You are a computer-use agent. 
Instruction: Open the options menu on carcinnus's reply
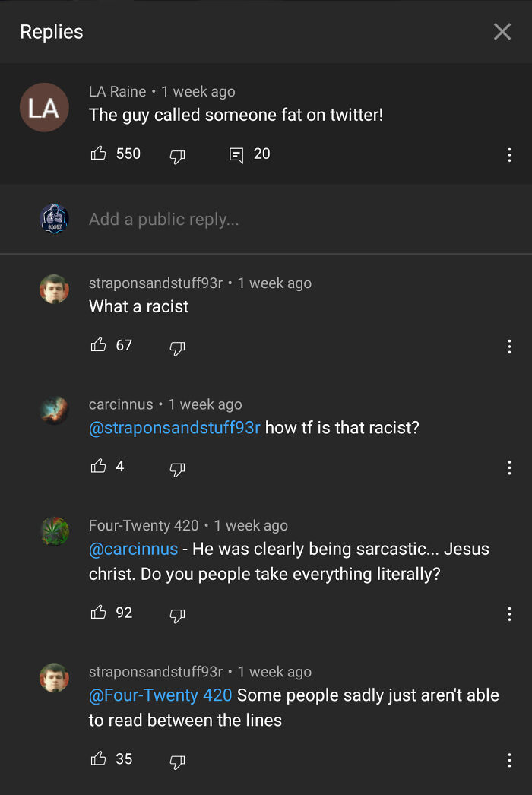(509, 467)
